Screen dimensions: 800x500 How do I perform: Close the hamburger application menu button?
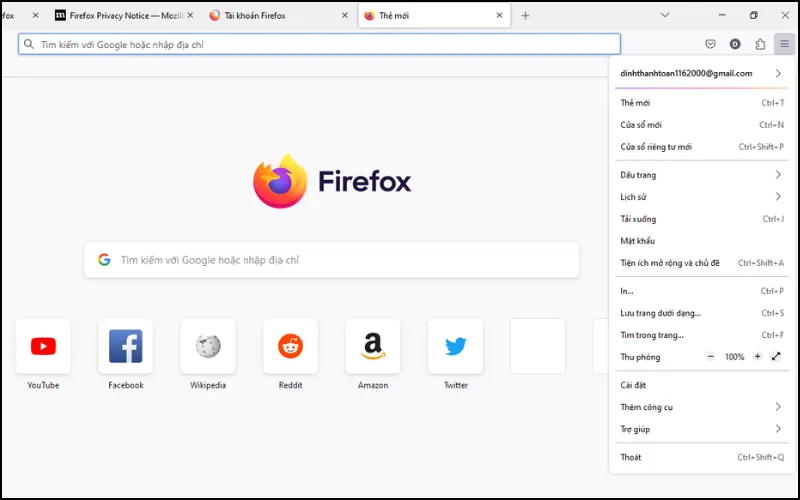coord(784,44)
